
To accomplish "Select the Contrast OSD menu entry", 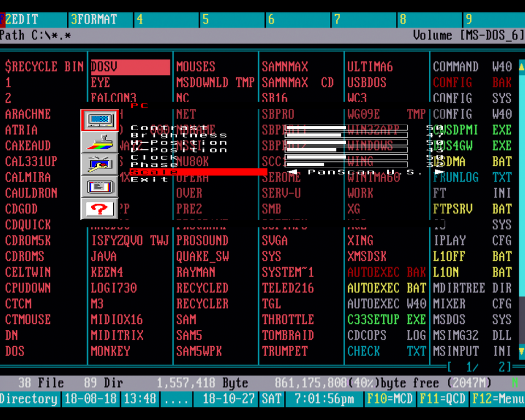I will point(169,127).
